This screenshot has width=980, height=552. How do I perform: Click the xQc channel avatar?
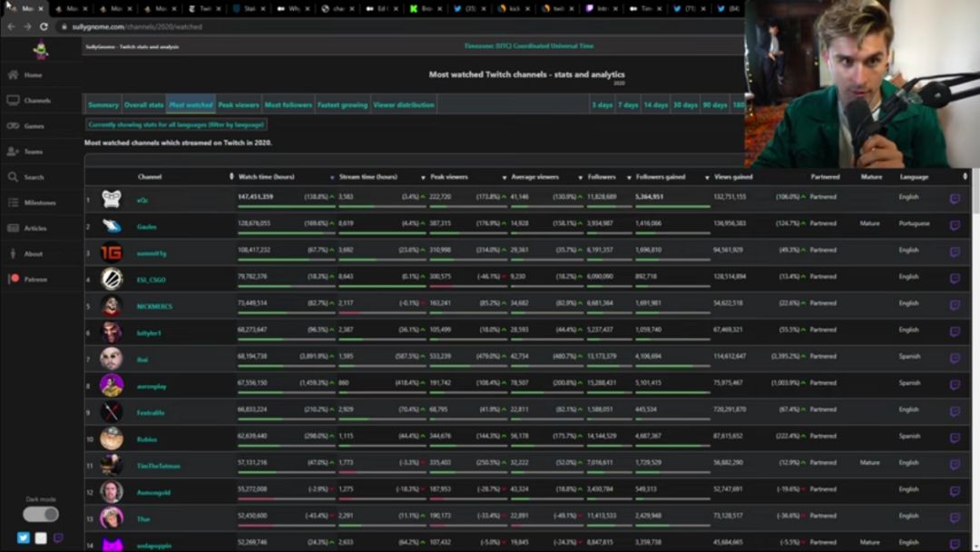coord(112,199)
